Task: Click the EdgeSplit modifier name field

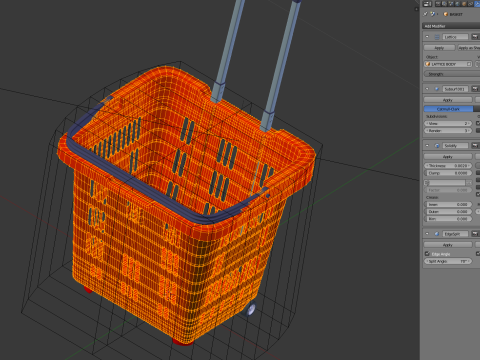Action: tap(456, 234)
